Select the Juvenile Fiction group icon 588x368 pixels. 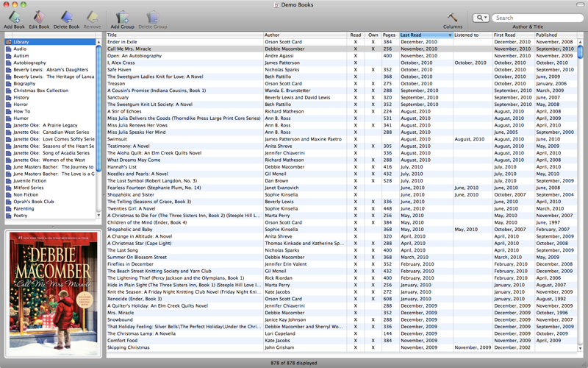(9, 180)
